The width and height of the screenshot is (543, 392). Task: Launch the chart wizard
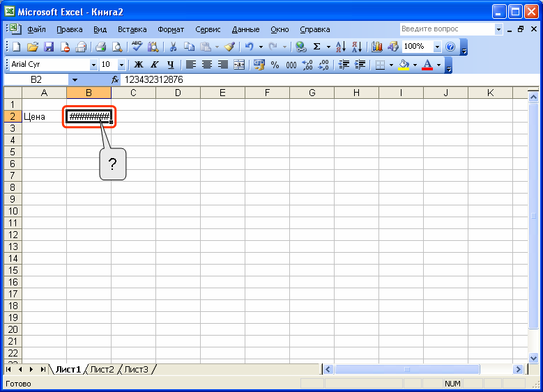coord(376,47)
